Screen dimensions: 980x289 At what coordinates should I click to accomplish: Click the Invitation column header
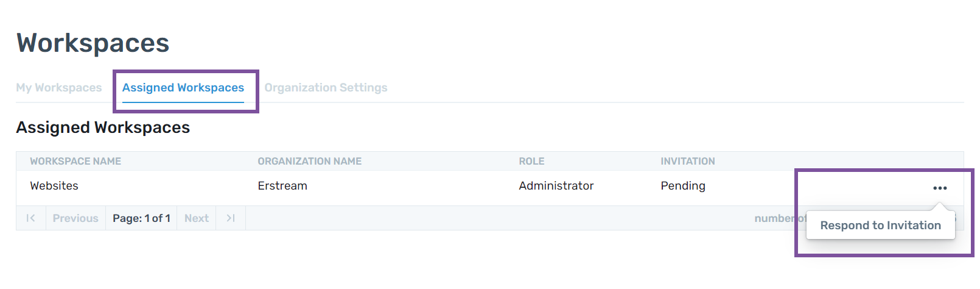click(688, 162)
